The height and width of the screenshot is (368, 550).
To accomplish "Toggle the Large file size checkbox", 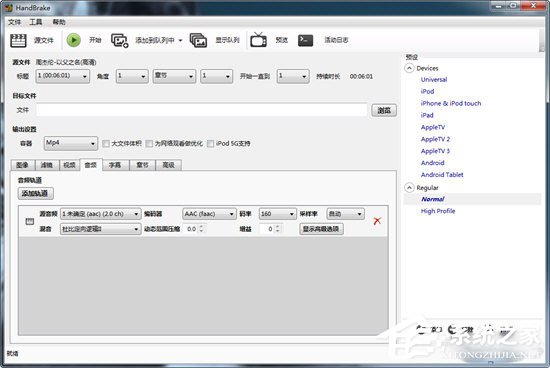I will [106, 143].
